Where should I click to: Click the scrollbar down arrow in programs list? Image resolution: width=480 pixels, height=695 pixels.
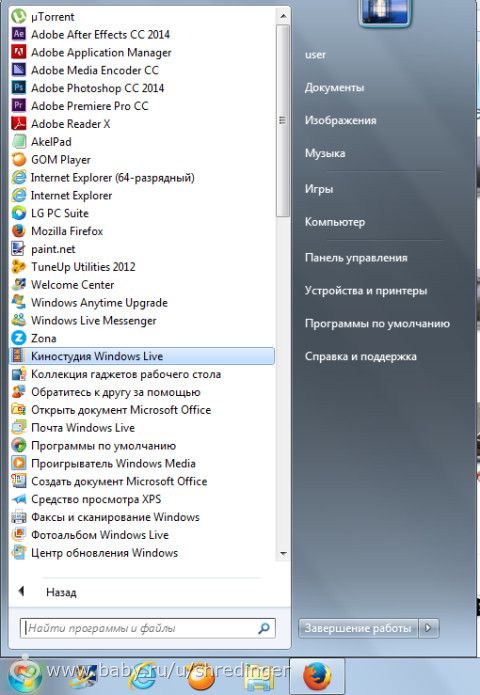283,554
